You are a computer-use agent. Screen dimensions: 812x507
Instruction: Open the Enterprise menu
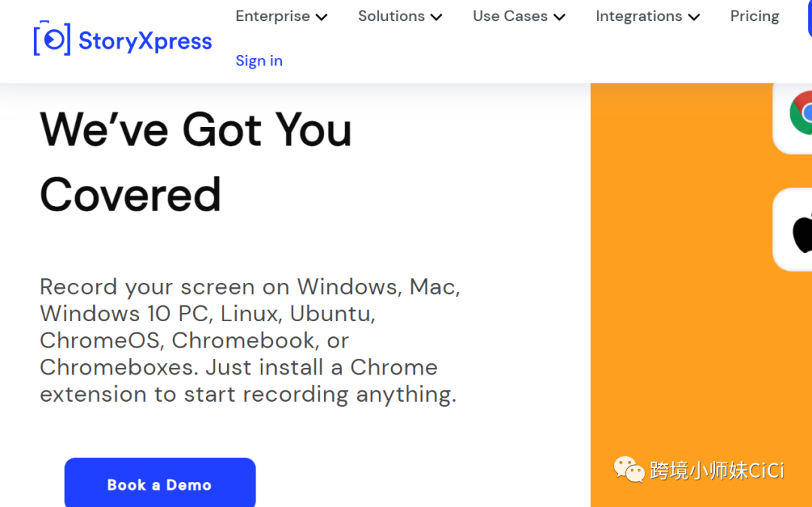tap(272, 17)
